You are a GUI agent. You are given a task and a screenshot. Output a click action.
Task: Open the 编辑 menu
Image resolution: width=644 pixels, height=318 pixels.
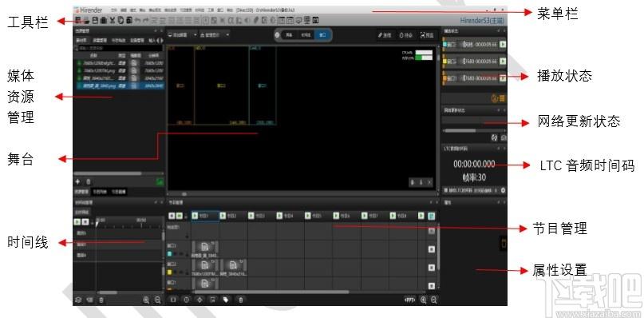124,9
